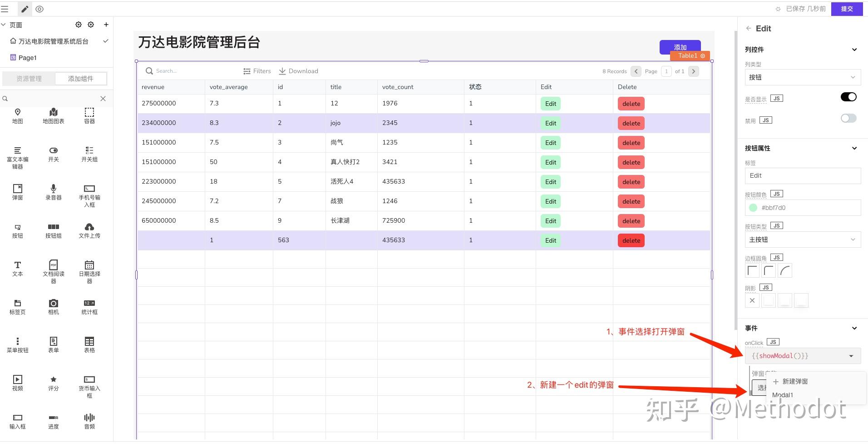Click delete button in the 战狼 row
Viewport: 868px width, 444px height.
pyautogui.click(x=631, y=201)
